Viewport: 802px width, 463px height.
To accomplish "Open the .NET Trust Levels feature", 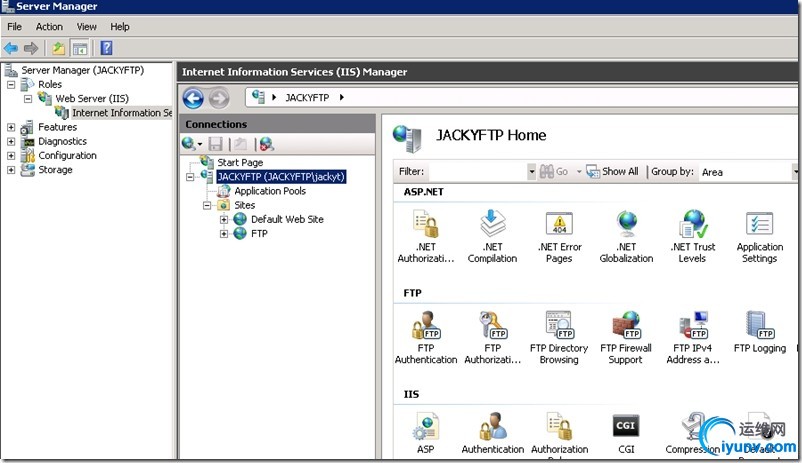I will [x=693, y=236].
